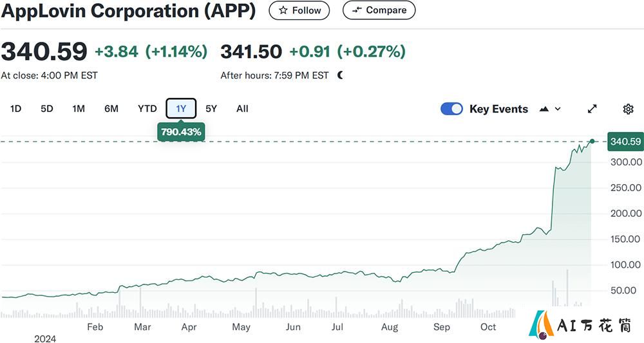Click the At close: 4:00 PM EST text
This screenshot has height=343, width=644.
coord(50,75)
